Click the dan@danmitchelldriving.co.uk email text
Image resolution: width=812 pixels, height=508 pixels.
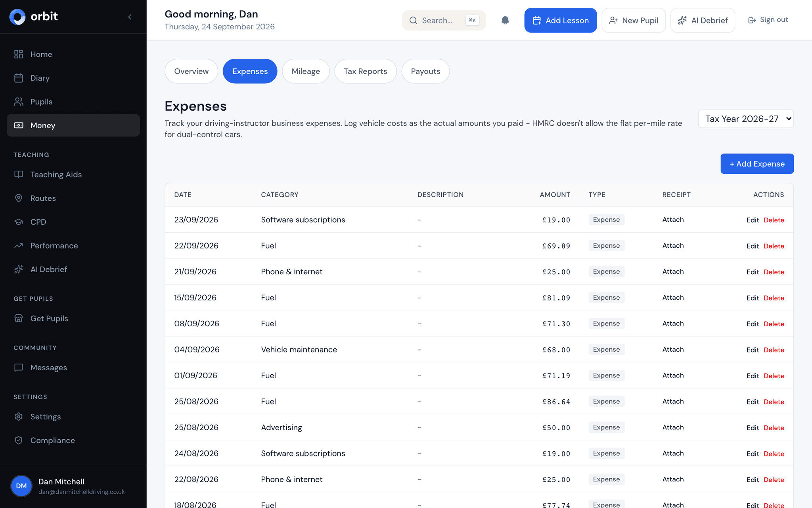tap(81, 492)
